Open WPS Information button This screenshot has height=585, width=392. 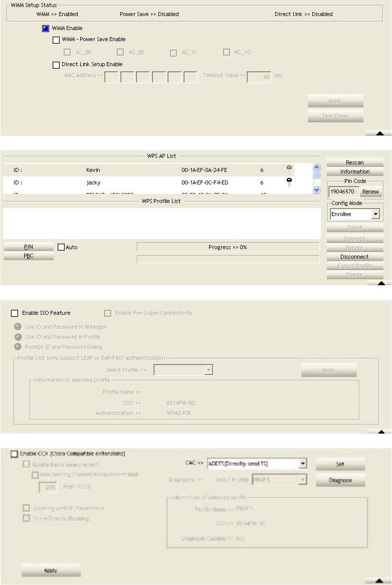click(355, 171)
